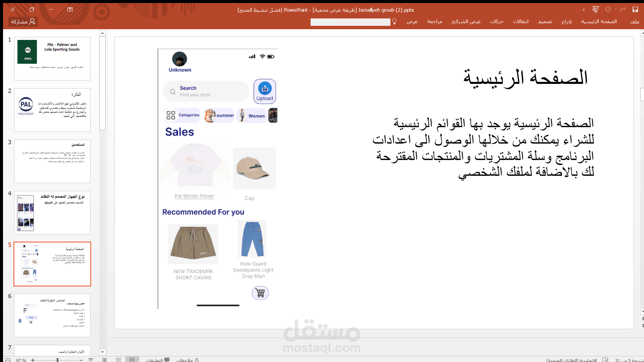
Task: Click the Cap product image
Action: coord(254,168)
